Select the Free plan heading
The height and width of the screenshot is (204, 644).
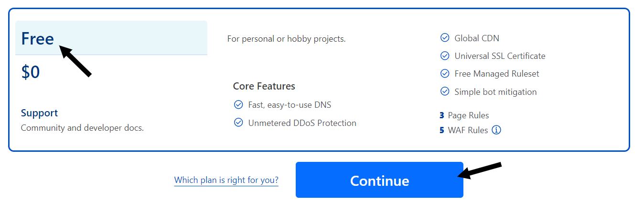38,39
